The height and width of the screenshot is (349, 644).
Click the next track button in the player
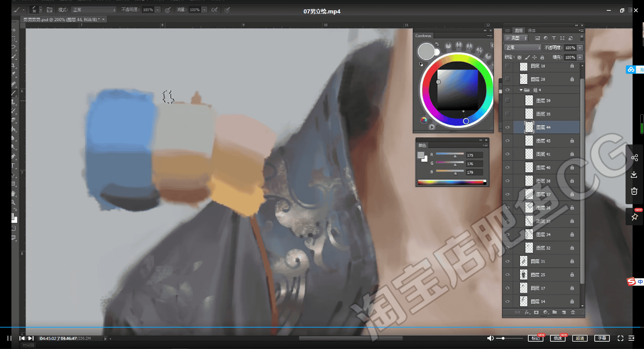[x=31, y=338]
